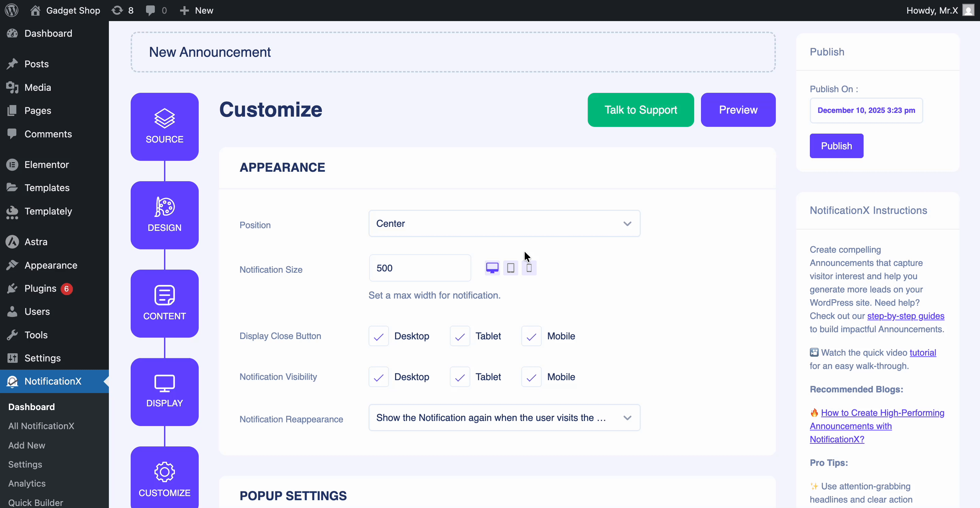Viewport: 980px width, 508px height.
Task: Select the Display step icon
Action: [x=164, y=392]
